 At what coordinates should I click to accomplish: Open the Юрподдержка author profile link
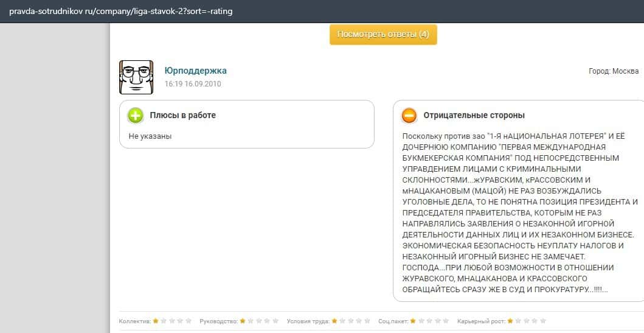pyautogui.click(x=195, y=71)
